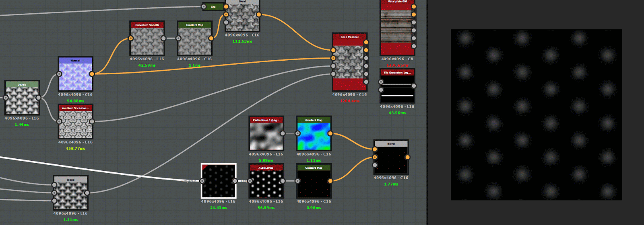Select the small green Gra node
This screenshot has height=225, width=644.
213,6
